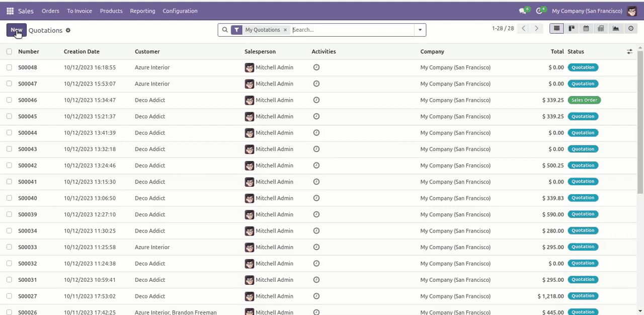Check the box for S00045
The width and height of the screenshot is (644, 315).
click(x=9, y=117)
